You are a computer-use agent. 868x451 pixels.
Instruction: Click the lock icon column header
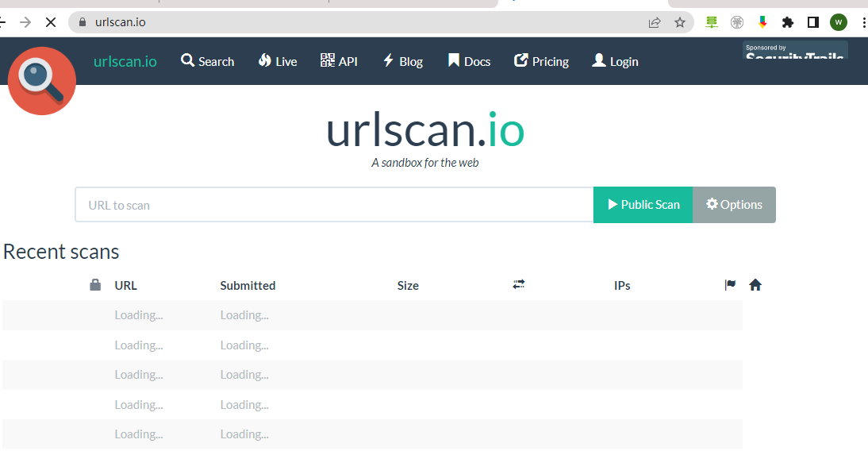95,285
